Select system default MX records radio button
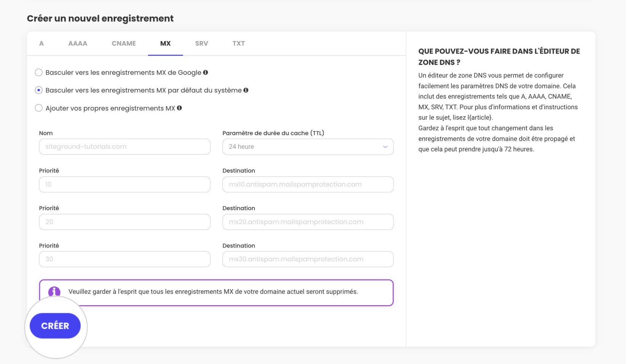The image size is (626, 364). click(x=39, y=90)
